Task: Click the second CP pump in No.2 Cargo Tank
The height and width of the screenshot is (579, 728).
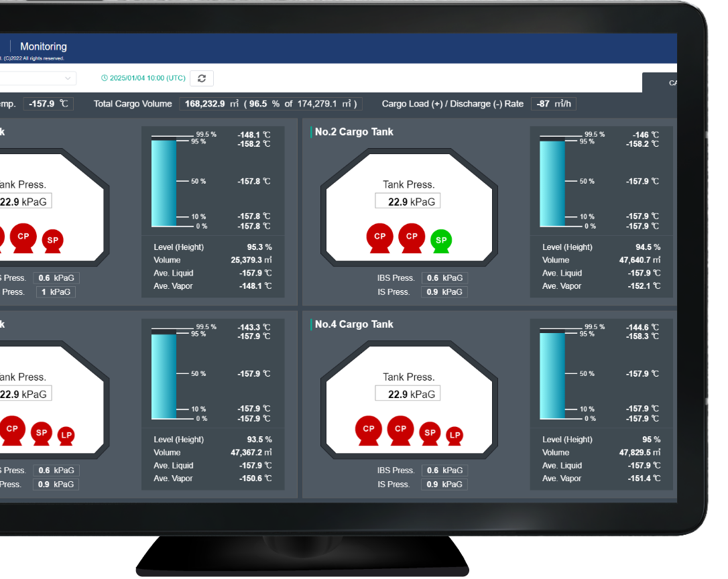Action: coord(412,237)
